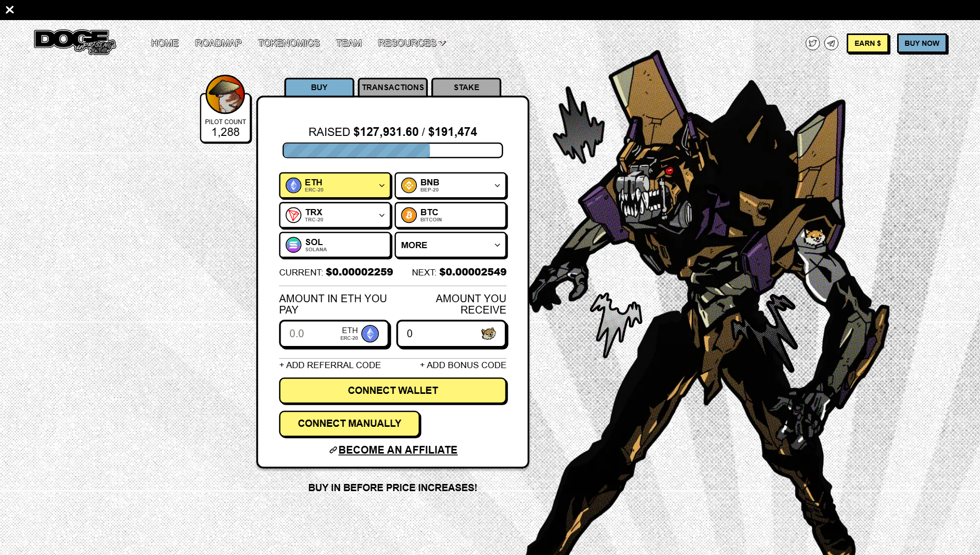Viewport: 980px width, 555px height.
Task: Open the Tokenomics page
Action: pos(289,43)
